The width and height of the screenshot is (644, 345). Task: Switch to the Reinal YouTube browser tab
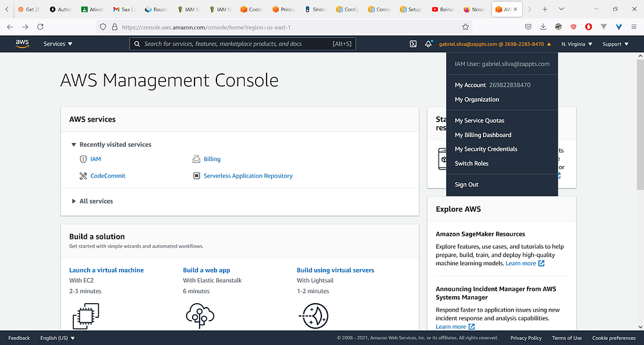point(443,9)
